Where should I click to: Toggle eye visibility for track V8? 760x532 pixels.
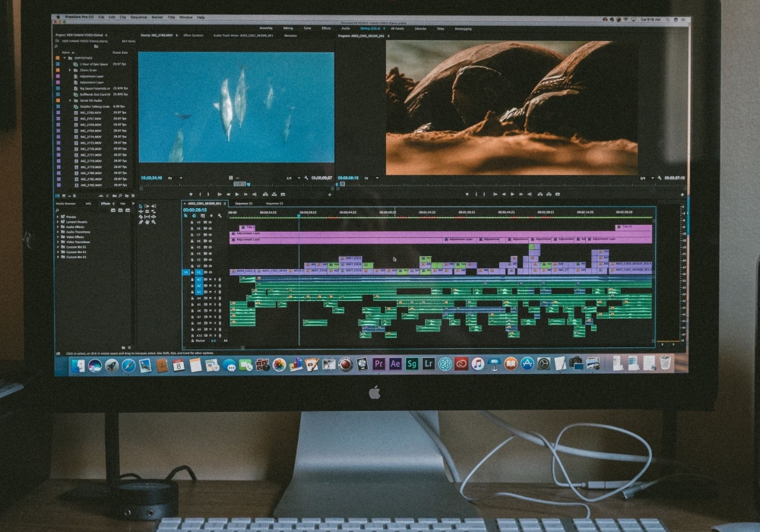pos(210,228)
